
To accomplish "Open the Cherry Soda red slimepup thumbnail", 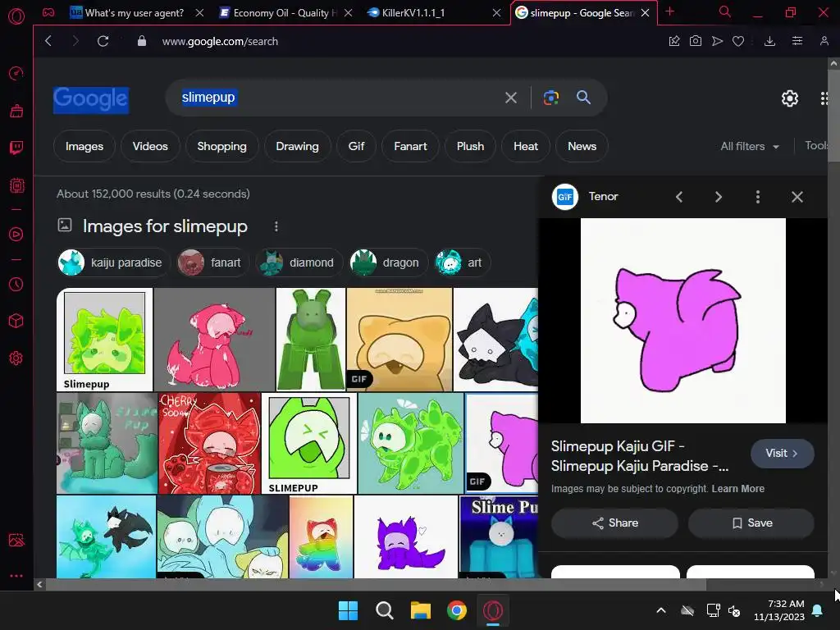I will [209, 443].
